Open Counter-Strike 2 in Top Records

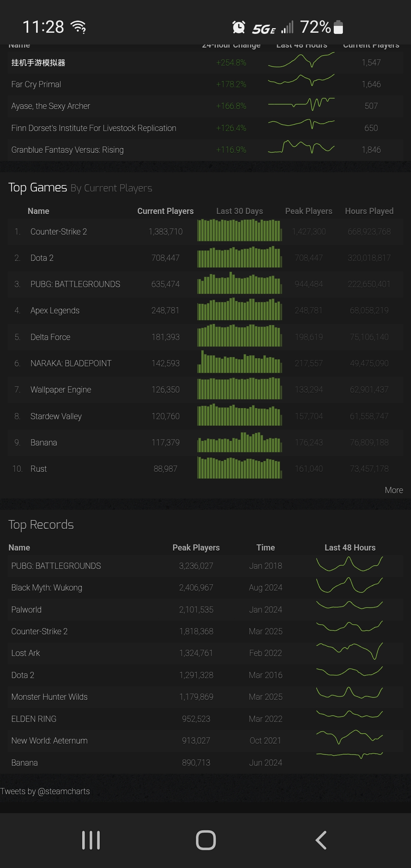click(x=40, y=631)
